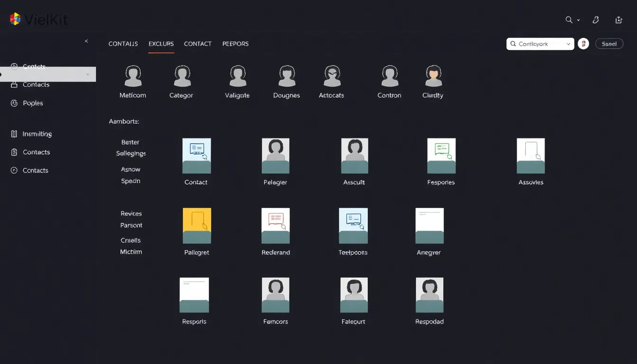Click the Meticom avatar icon
Image resolution: width=637 pixels, height=364 pixels.
coord(133,76)
